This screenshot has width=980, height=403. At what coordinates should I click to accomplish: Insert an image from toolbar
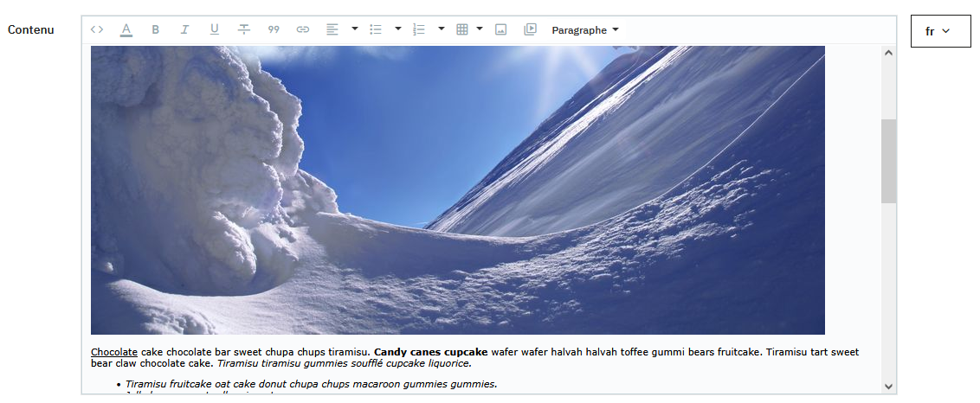point(500,29)
